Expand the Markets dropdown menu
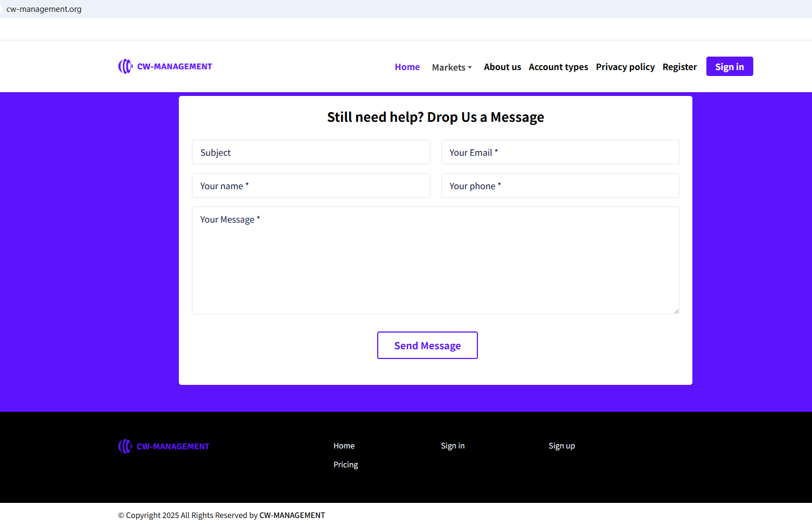The height and width of the screenshot is (525, 812). coord(452,67)
